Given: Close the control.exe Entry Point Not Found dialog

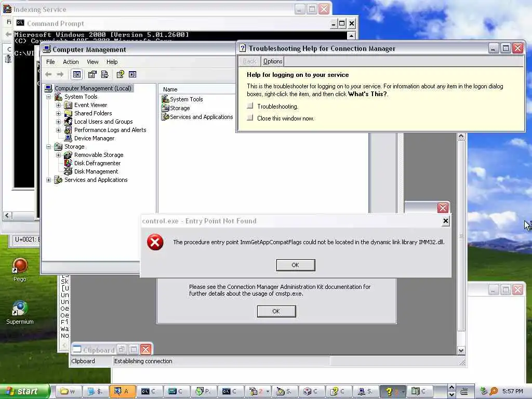Looking at the screenshot, I should click(445, 221).
